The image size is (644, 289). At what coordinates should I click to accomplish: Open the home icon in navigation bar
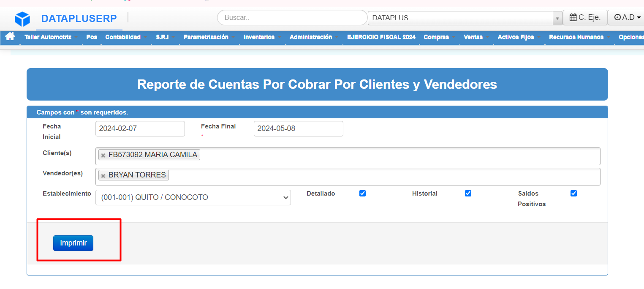point(10,37)
